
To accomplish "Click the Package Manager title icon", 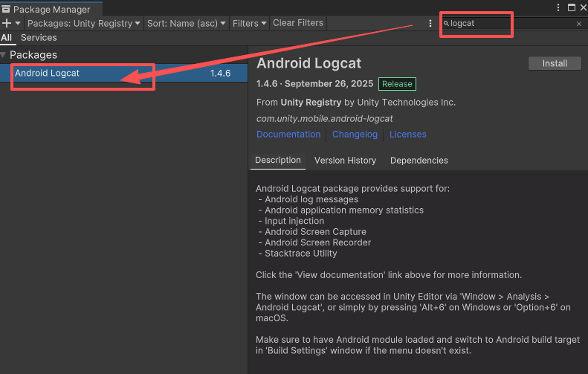I will [x=6, y=9].
